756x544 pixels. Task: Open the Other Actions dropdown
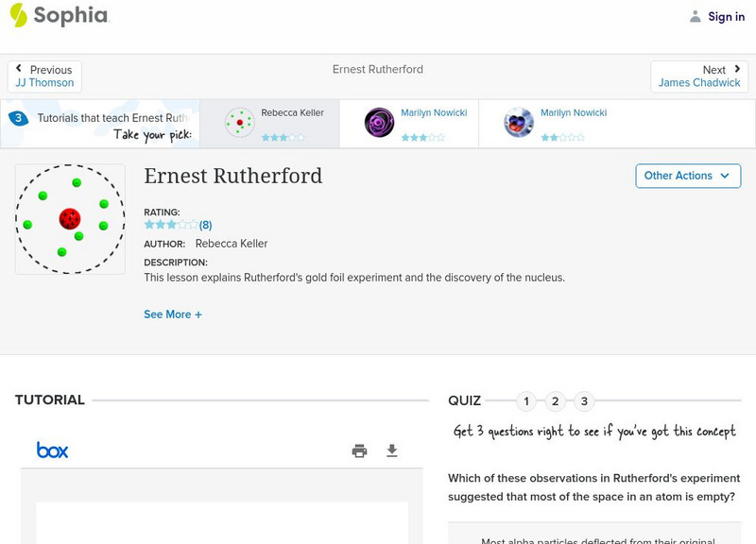click(x=687, y=176)
